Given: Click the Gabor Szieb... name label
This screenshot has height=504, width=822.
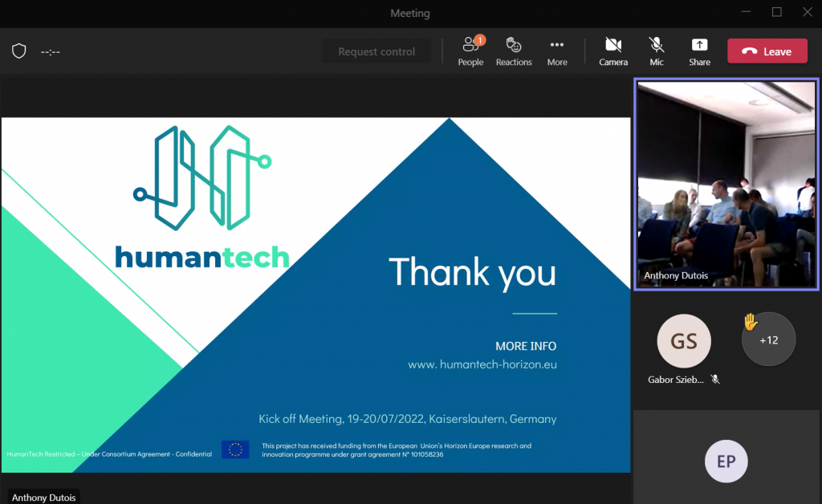Looking at the screenshot, I should click(x=676, y=380).
